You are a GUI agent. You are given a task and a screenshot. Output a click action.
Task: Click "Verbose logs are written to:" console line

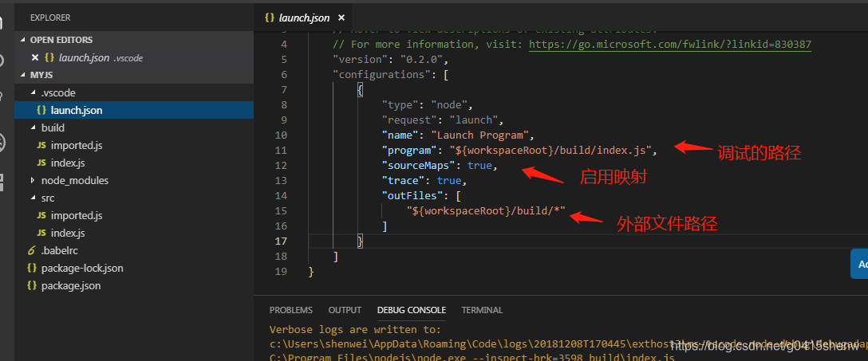click(x=355, y=330)
